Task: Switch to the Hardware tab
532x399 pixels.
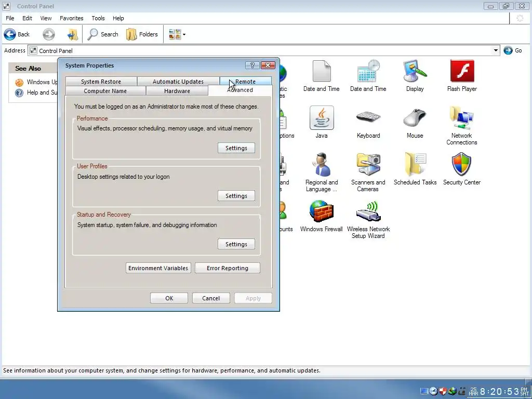Action: (x=177, y=91)
